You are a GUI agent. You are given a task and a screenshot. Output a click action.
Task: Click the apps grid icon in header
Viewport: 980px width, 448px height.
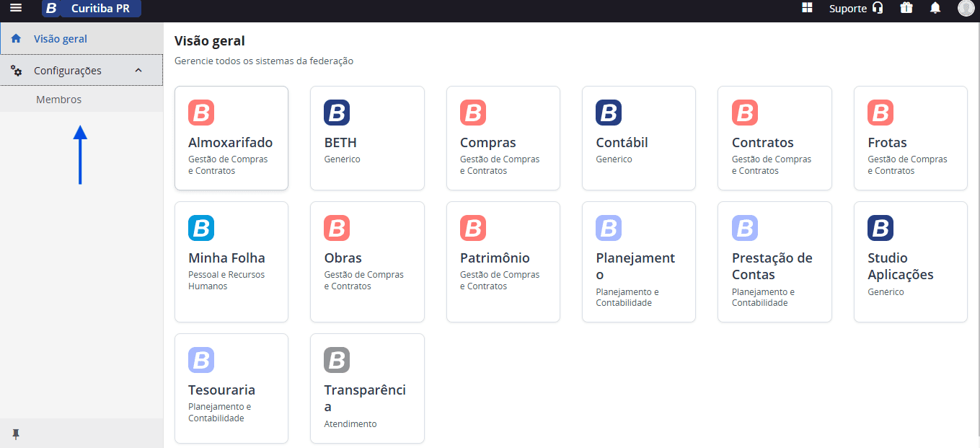point(807,8)
